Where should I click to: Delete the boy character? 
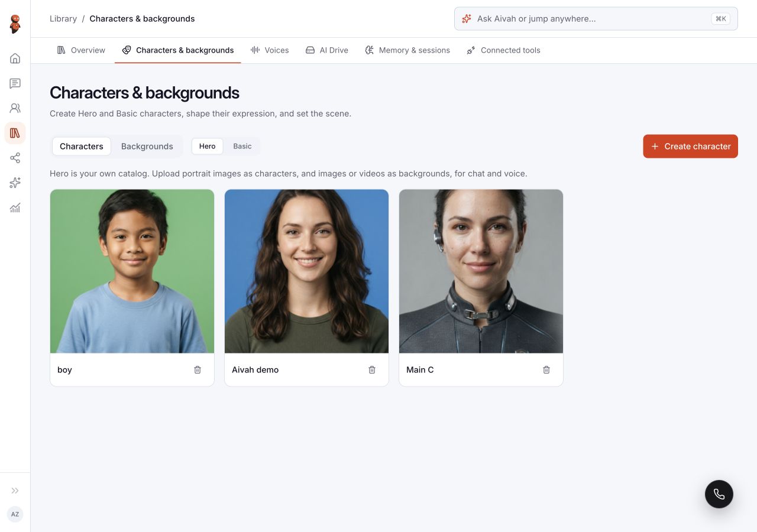click(198, 369)
